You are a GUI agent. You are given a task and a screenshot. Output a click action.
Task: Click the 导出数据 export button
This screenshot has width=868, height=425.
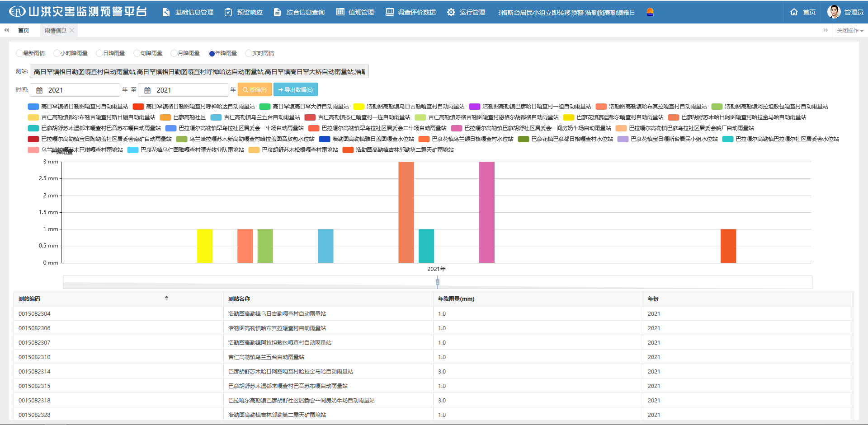[x=295, y=90]
